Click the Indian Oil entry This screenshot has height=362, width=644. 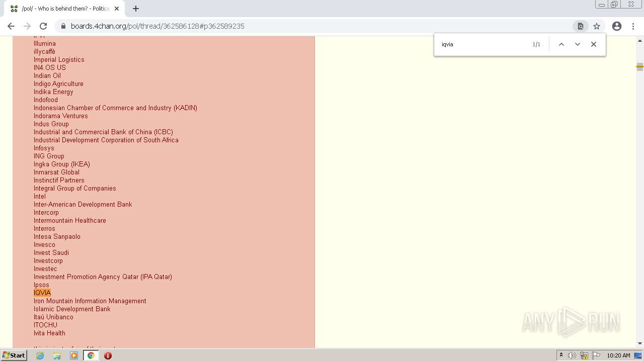pos(47,75)
